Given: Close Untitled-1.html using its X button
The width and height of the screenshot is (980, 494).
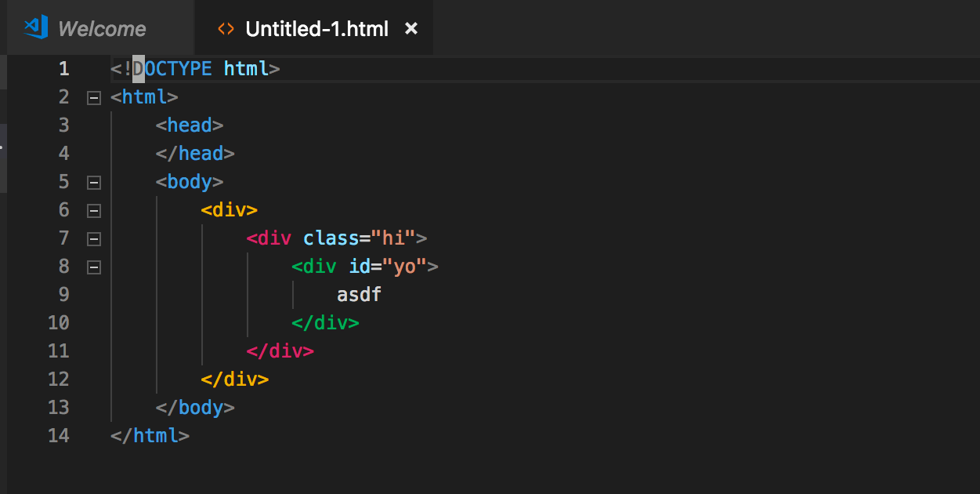Looking at the screenshot, I should point(411,28).
